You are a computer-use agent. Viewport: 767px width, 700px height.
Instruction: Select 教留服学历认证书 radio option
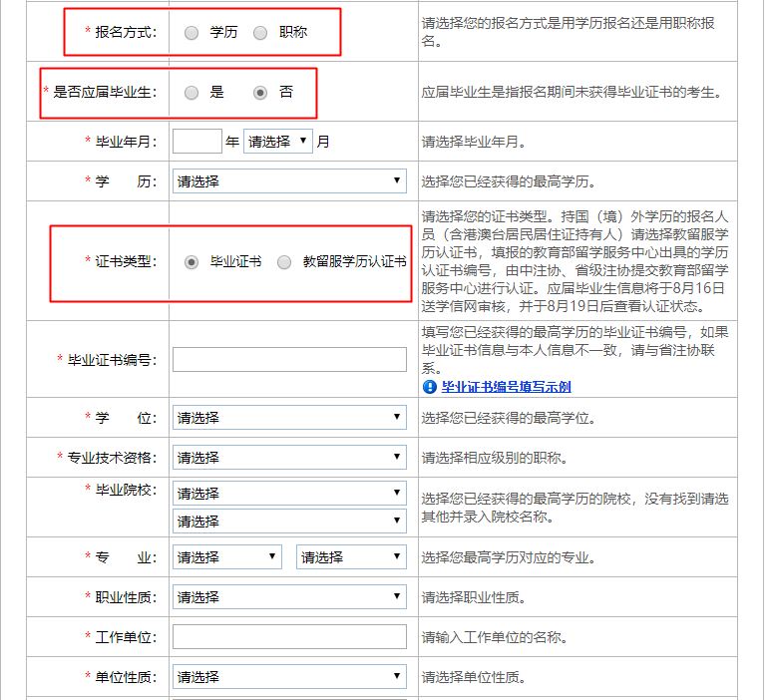[x=284, y=262]
